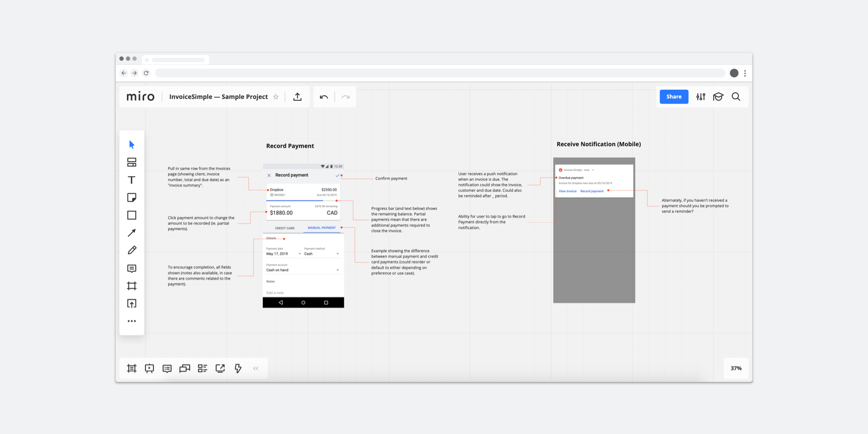The image size is (868, 434).
Task: Select the Text tool
Action: [x=131, y=179]
